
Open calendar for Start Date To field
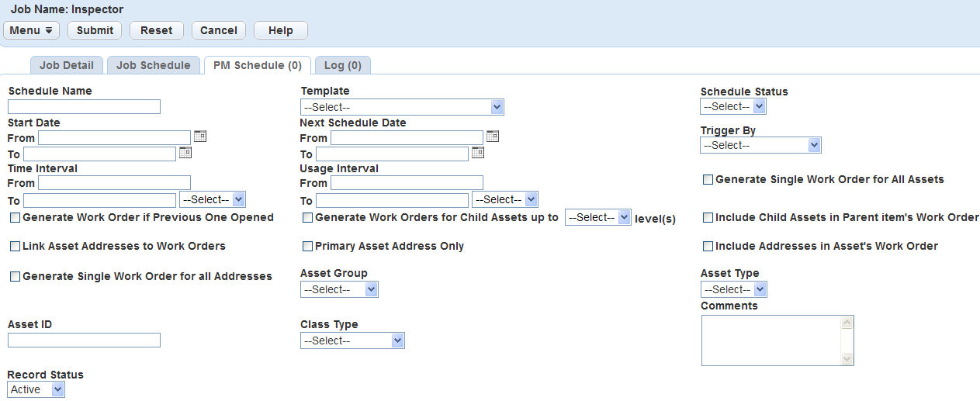coord(185,153)
